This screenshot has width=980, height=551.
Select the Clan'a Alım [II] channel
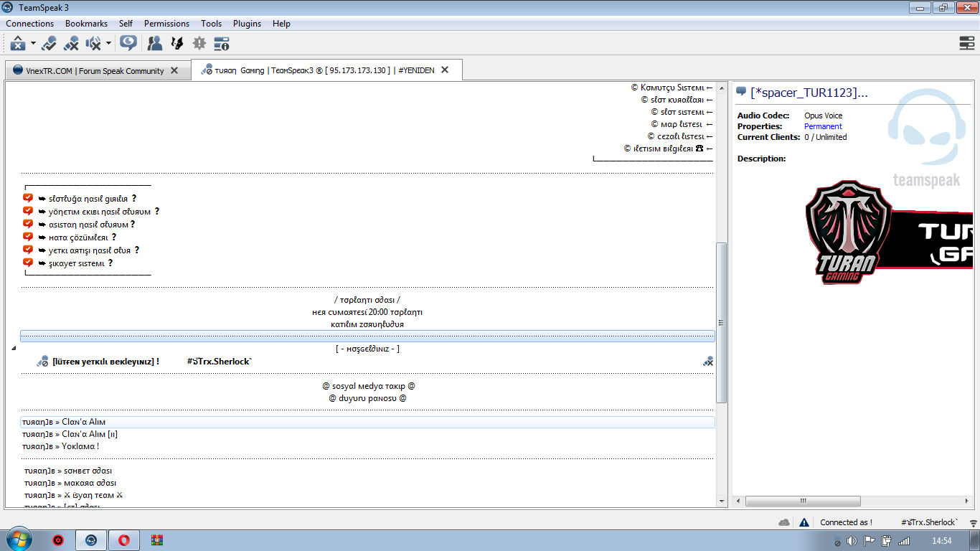(x=70, y=434)
